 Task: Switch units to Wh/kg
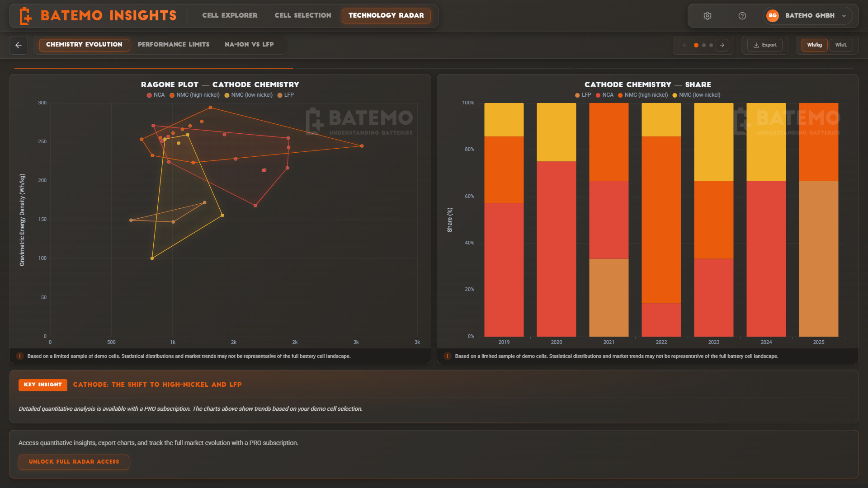[x=814, y=45]
